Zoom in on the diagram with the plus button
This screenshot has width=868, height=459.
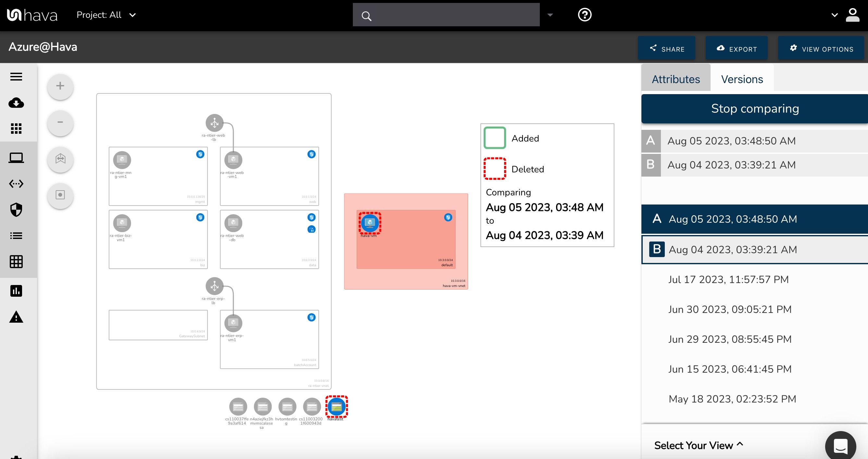[60, 86]
